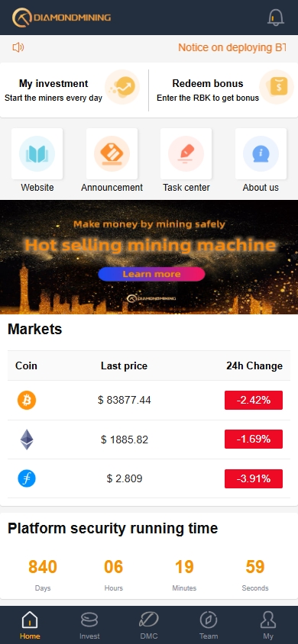Select the Home tab
The height and width of the screenshot is (644, 298).
coord(30,626)
